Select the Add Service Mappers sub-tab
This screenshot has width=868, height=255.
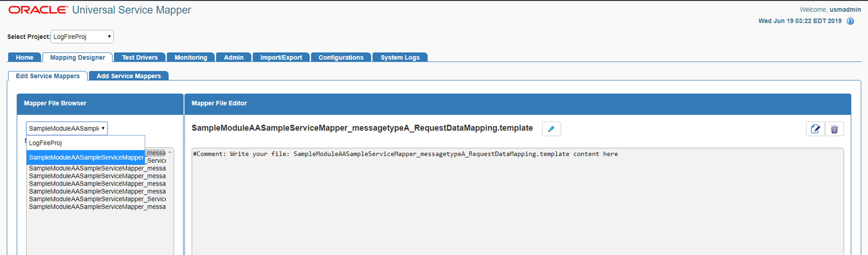(129, 76)
